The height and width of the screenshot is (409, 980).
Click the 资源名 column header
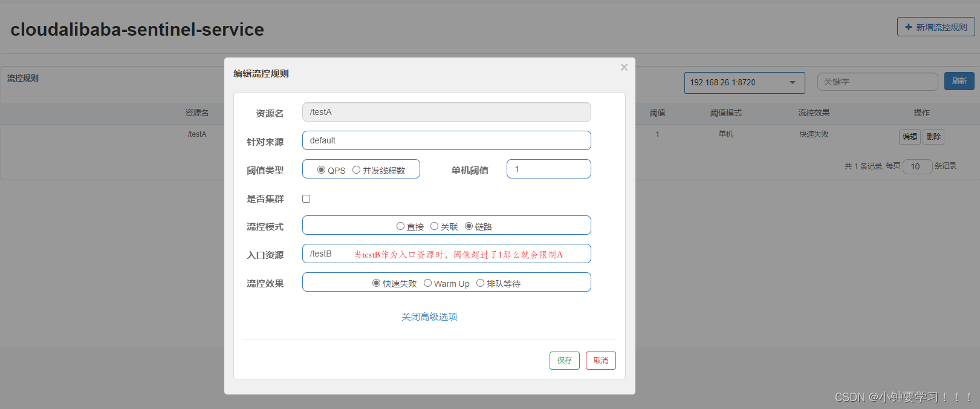pos(197,113)
